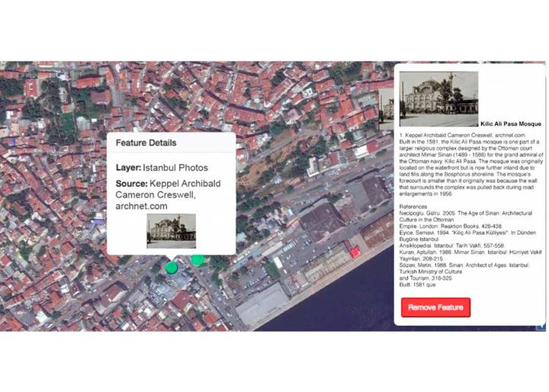Click the Remove Feature button
Image resolution: width=549 pixels, height=392 pixels.
[435, 307]
